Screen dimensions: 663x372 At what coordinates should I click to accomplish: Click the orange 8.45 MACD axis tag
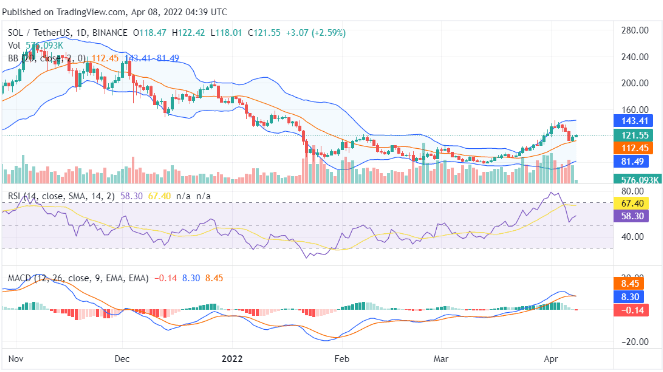629,284
